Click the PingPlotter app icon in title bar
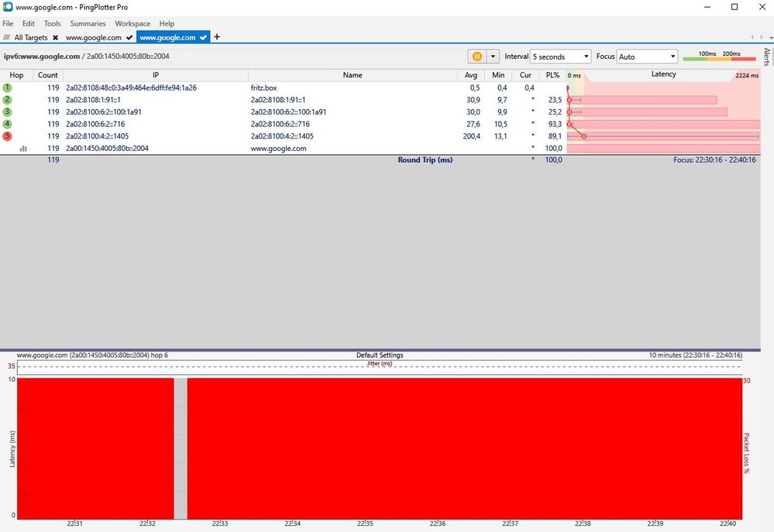 [8, 7]
